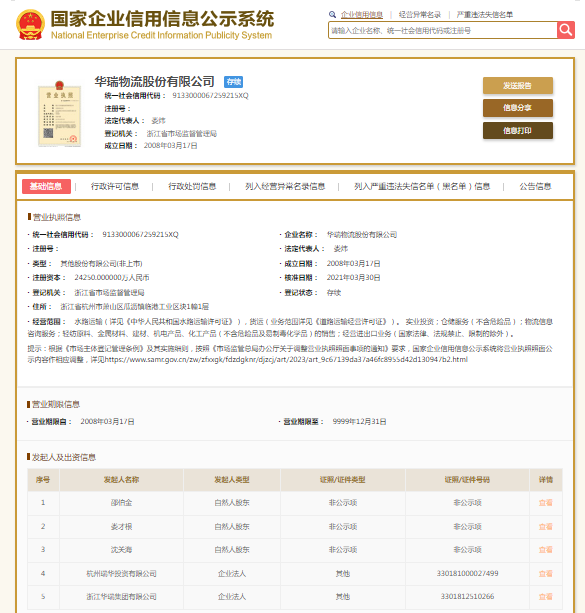Screen dimensions: 585x613
Task: Focus the enterprise name search field
Action: [443, 30]
